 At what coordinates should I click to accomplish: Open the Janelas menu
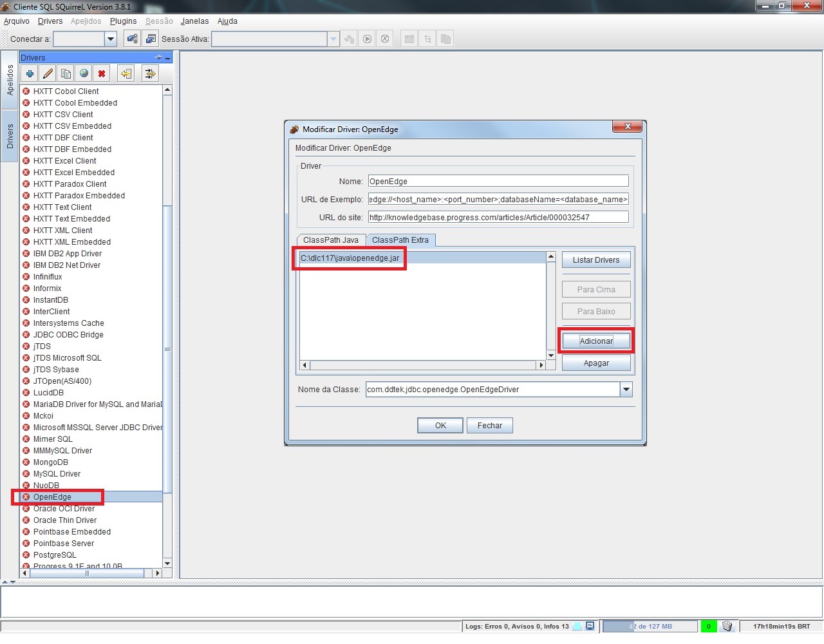tap(194, 21)
